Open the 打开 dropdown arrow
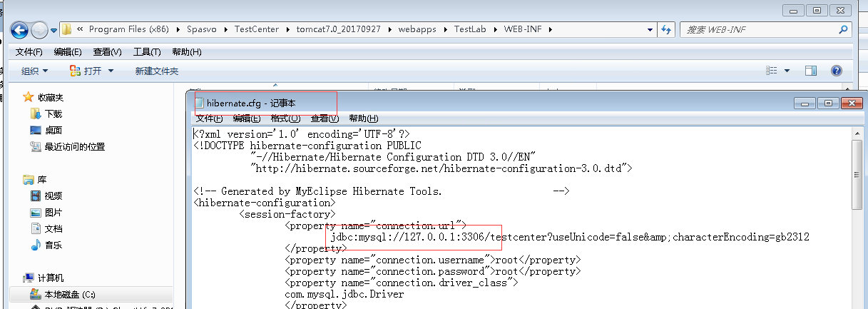The height and width of the screenshot is (309, 868). coord(111,71)
